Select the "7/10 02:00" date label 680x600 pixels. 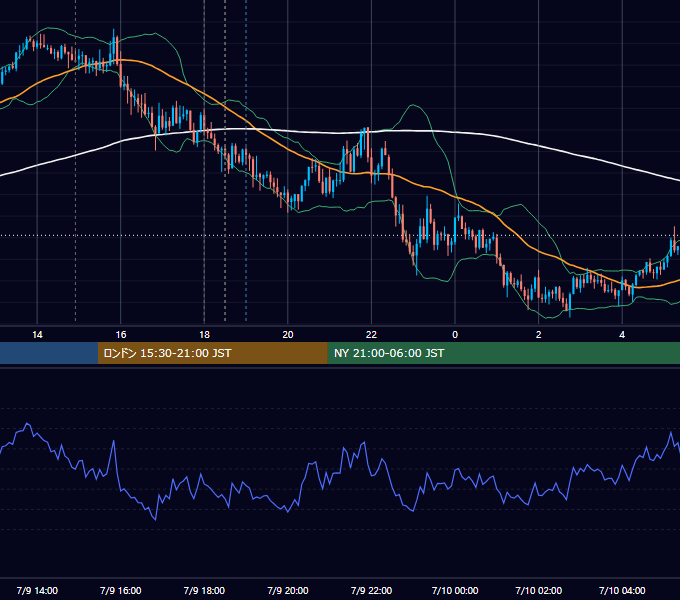point(539,590)
